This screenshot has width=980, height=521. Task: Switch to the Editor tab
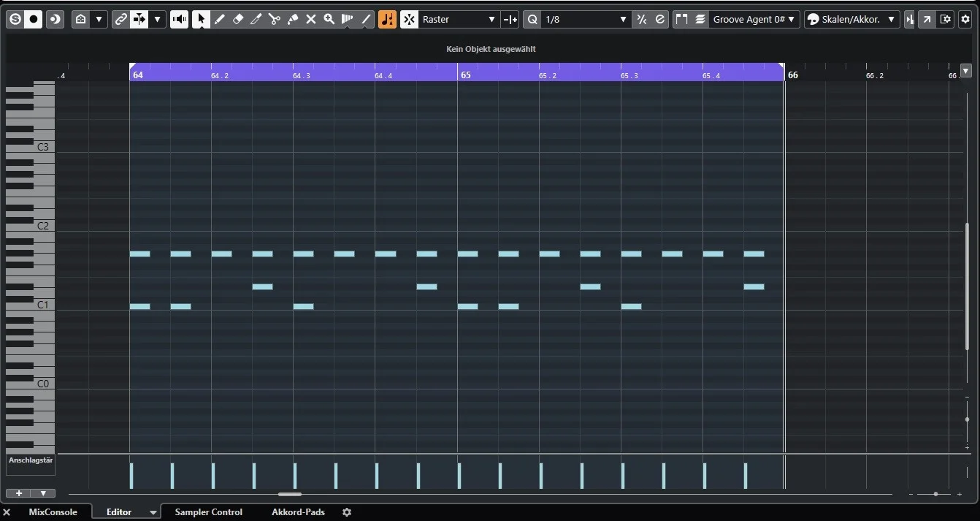pos(119,512)
